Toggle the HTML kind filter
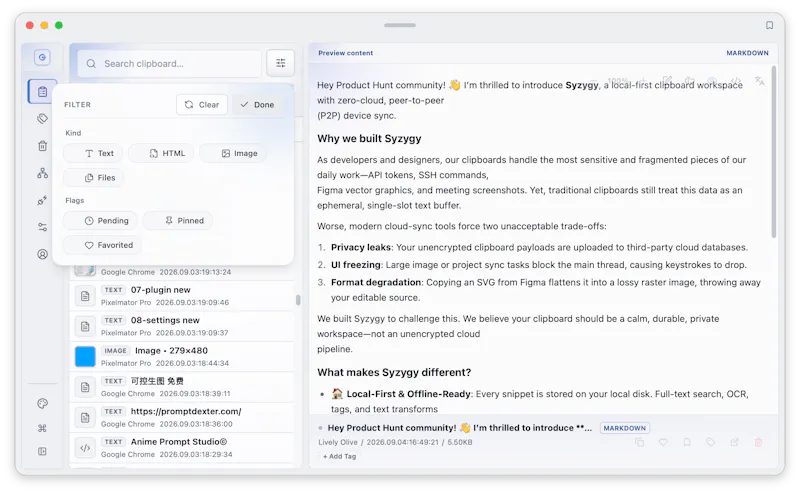Image resolution: width=800 pixels, height=493 pixels. 161,153
